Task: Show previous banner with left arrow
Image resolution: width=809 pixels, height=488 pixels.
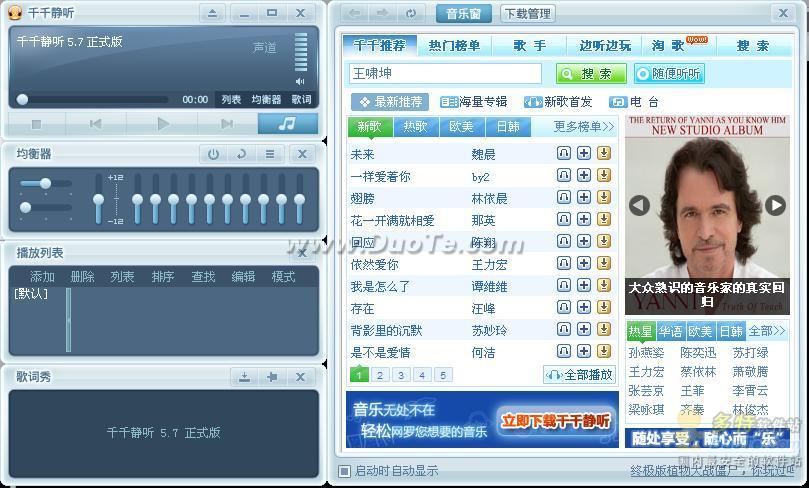Action: coord(639,205)
